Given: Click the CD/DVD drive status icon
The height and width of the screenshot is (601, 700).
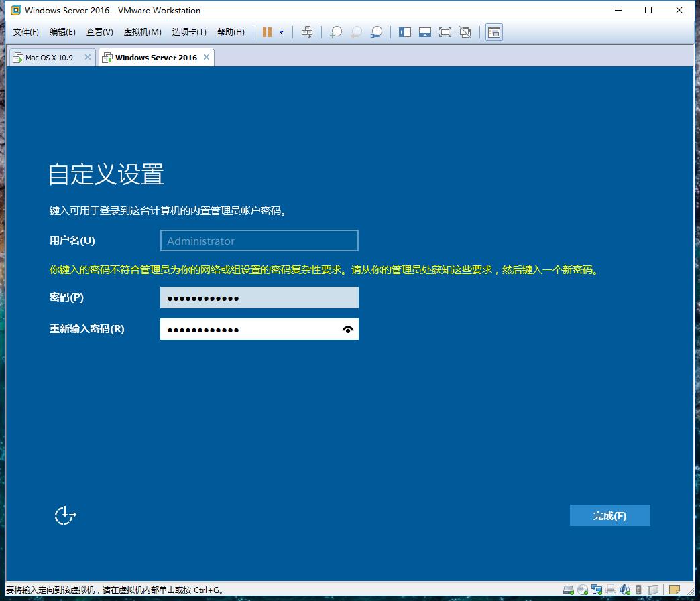Looking at the screenshot, I should tap(583, 590).
